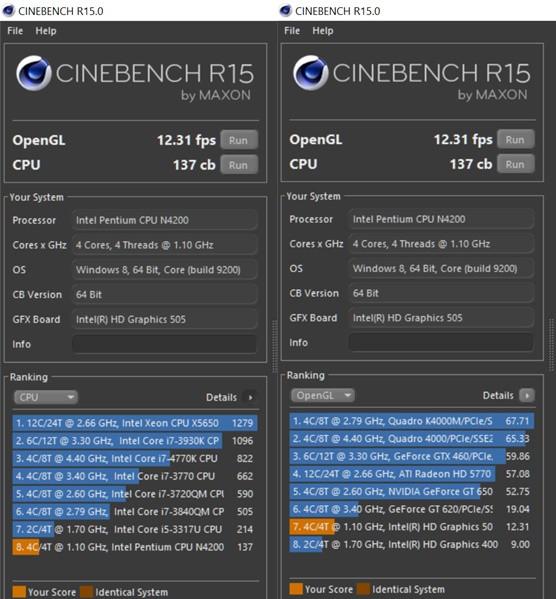The height and width of the screenshot is (599, 556).
Task: Click Processor field in left window
Action: pos(164,220)
